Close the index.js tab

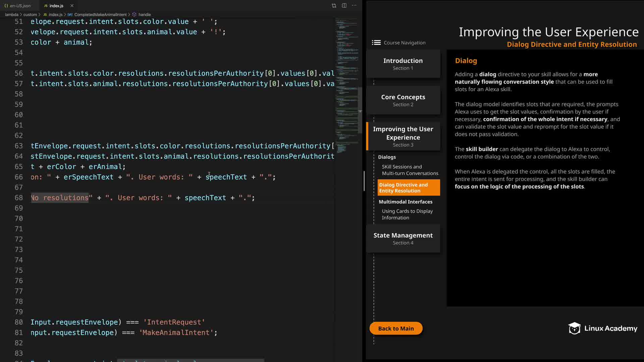tap(72, 6)
